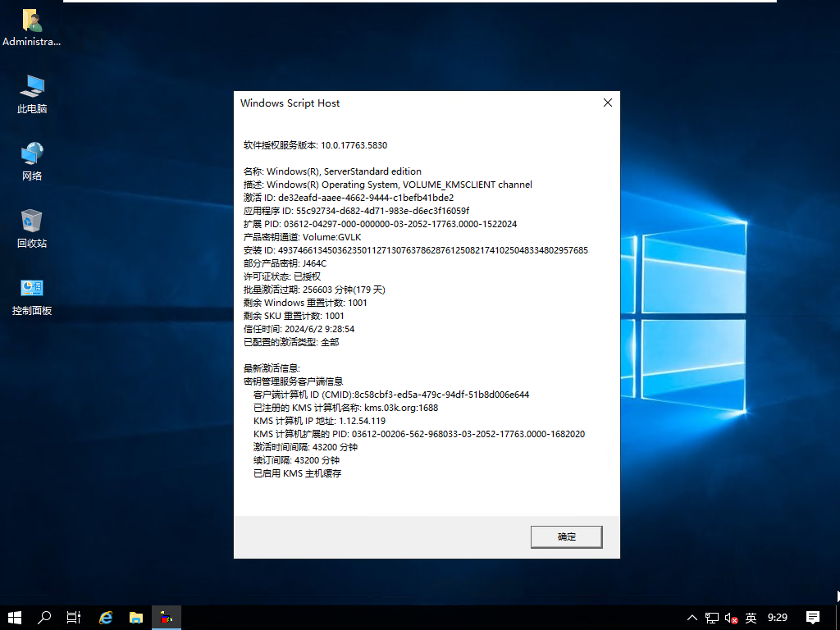Click 确定 to dismiss the activation dialog
840x630 pixels.
click(566, 536)
